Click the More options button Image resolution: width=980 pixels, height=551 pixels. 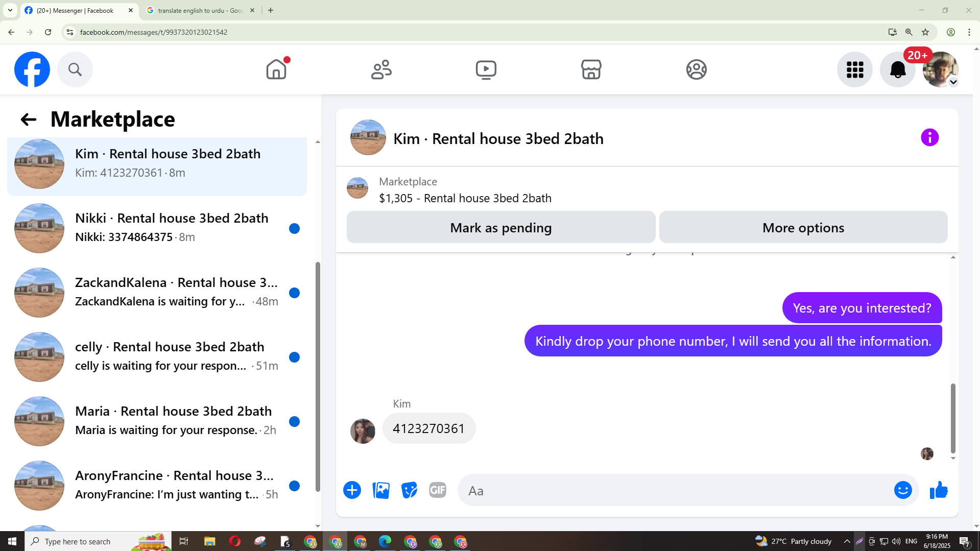[x=803, y=227]
